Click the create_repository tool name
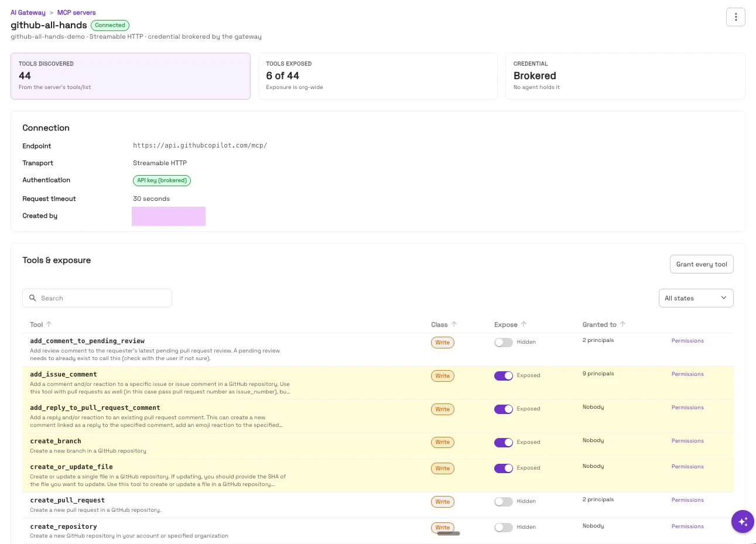 [63, 526]
